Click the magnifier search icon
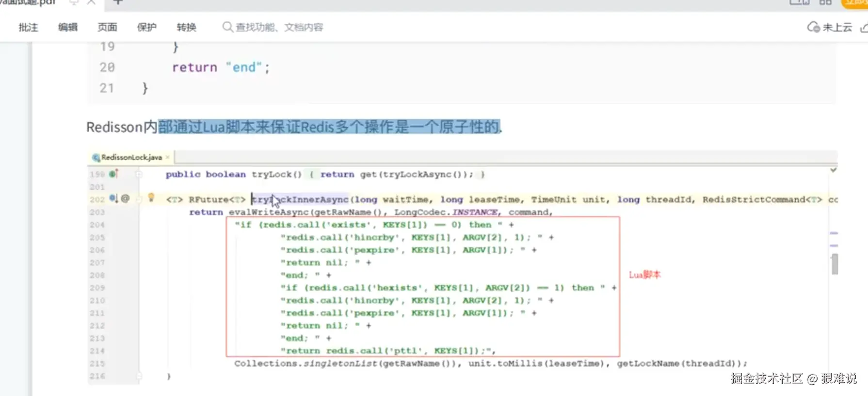868x396 pixels. (x=227, y=27)
